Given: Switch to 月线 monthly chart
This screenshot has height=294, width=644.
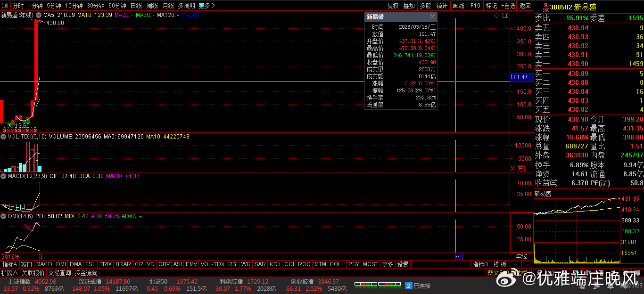Looking at the screenshot, I should click(x=168, y=6).
